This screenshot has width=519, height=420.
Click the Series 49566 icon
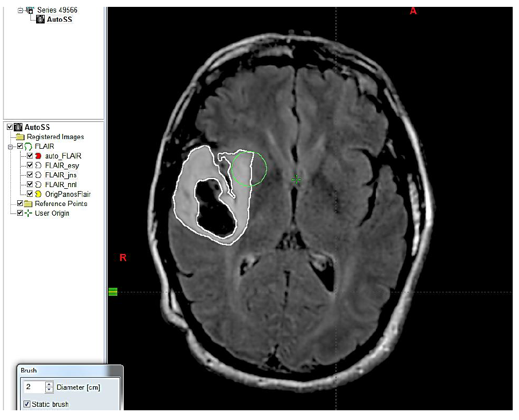[30, 10]
